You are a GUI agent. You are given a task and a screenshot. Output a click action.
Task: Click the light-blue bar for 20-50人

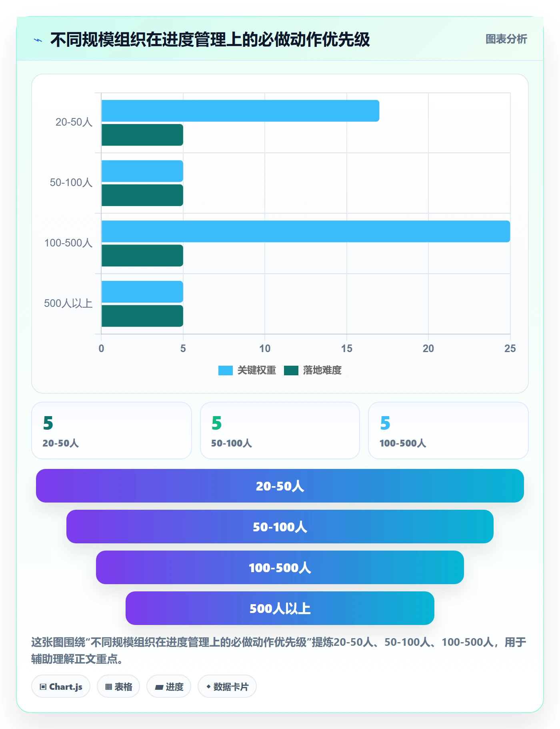coord(240,111)
